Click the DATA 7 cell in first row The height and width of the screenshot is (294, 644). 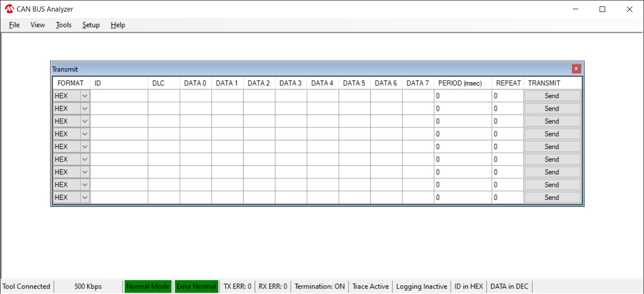(418, 96)
